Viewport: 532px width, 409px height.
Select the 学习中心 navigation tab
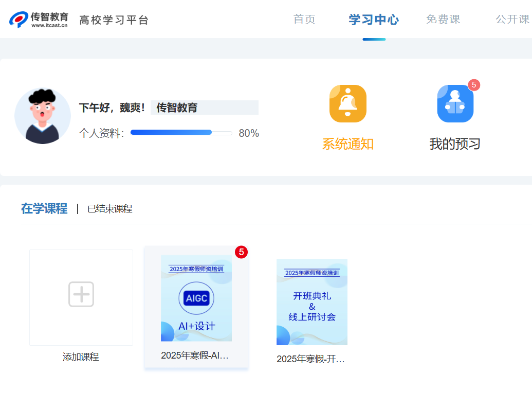point(374,20)
